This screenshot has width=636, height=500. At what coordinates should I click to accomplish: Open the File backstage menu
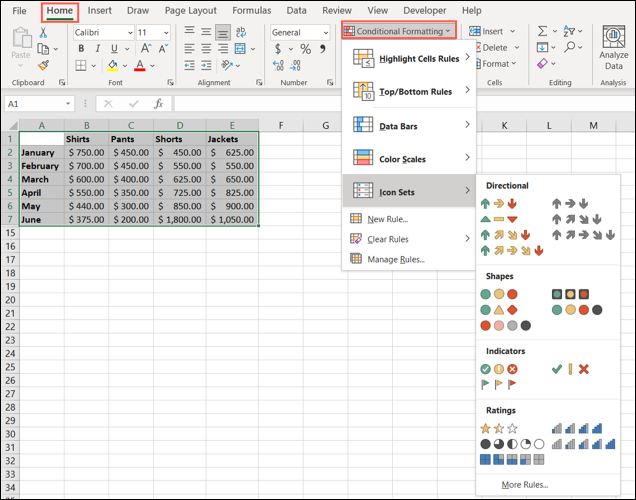click(x=19, y=11)
